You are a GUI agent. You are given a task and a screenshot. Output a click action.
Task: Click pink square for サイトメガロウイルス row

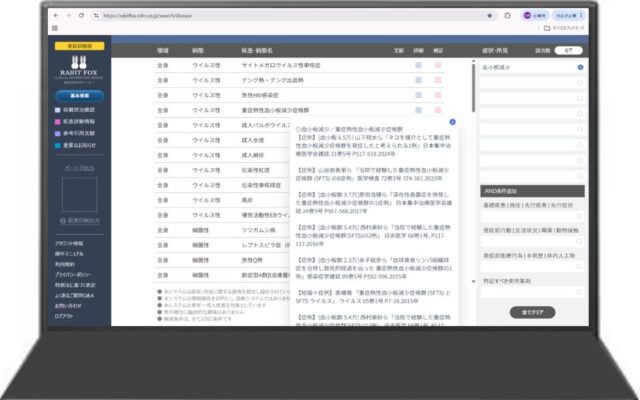click(438, 65)
